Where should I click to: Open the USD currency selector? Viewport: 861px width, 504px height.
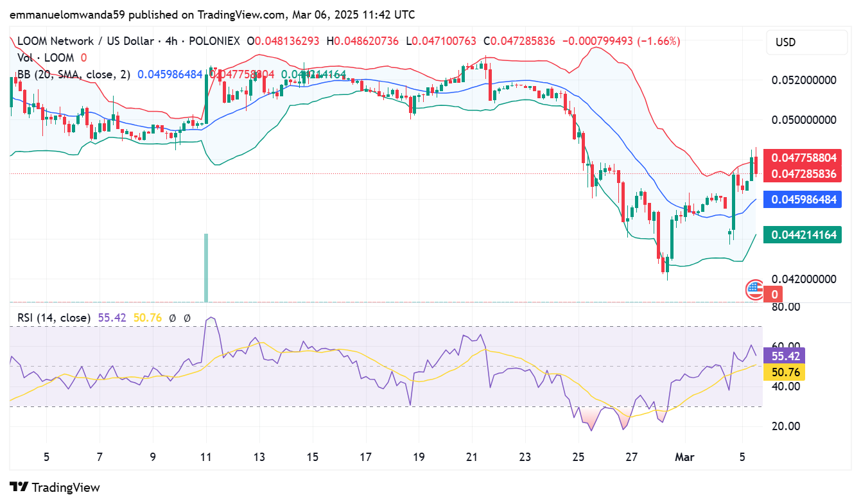click(806, 42)
